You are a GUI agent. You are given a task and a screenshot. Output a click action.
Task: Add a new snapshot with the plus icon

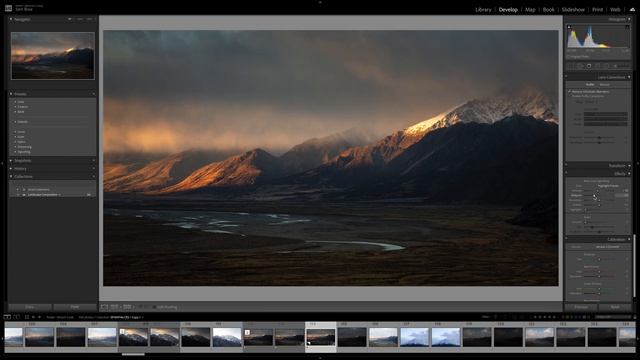pyautogui.click(x=93, y=161)
